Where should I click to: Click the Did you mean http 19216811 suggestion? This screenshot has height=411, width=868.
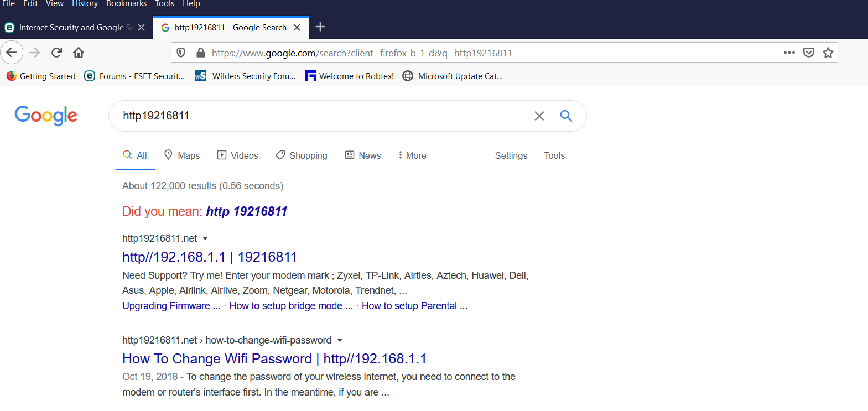click(247, 211)
